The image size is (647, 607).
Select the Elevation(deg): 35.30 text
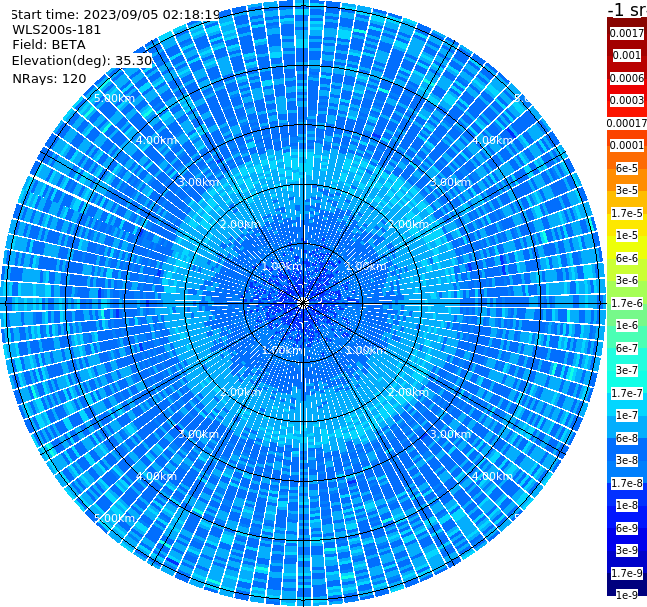click(x=82, y=61)
